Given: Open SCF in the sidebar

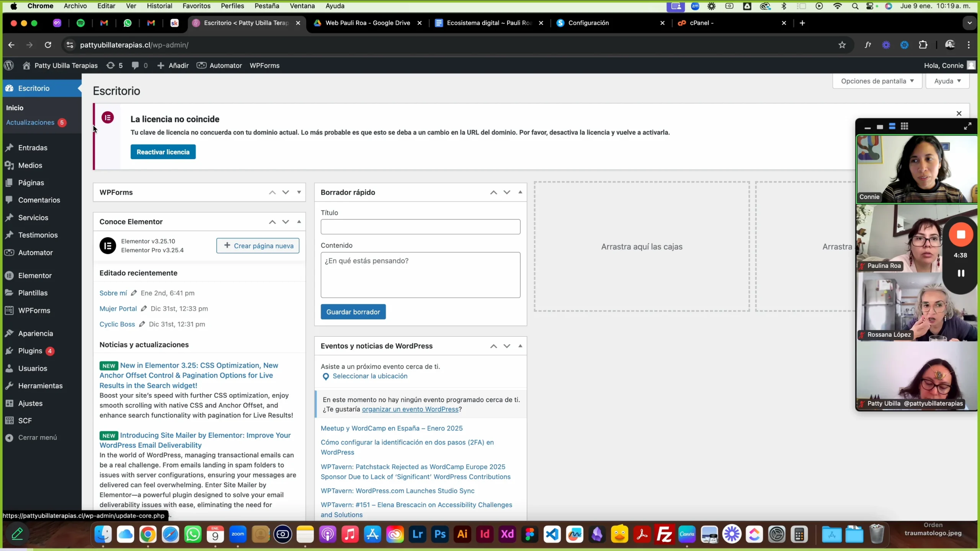Looking at the screenshot, I should point(25,421).
